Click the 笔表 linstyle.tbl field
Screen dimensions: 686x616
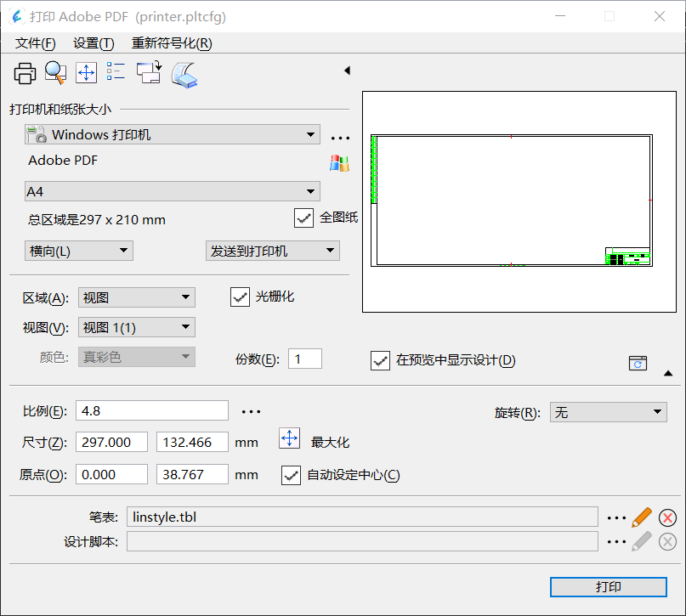click(362, 517)
